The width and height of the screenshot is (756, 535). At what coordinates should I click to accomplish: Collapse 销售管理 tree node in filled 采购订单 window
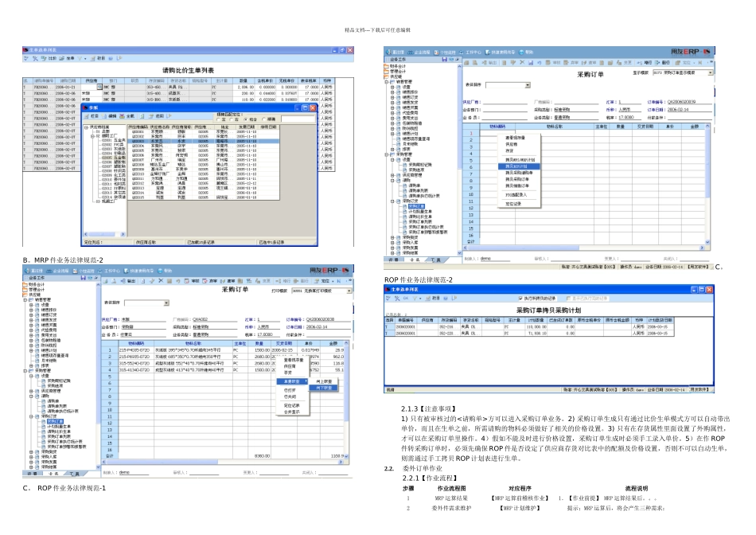[x=25, y=299]
